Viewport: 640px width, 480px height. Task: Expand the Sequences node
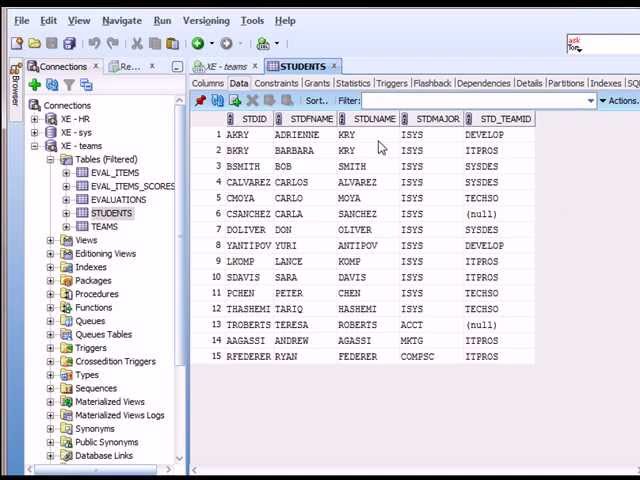click(50, 389)
